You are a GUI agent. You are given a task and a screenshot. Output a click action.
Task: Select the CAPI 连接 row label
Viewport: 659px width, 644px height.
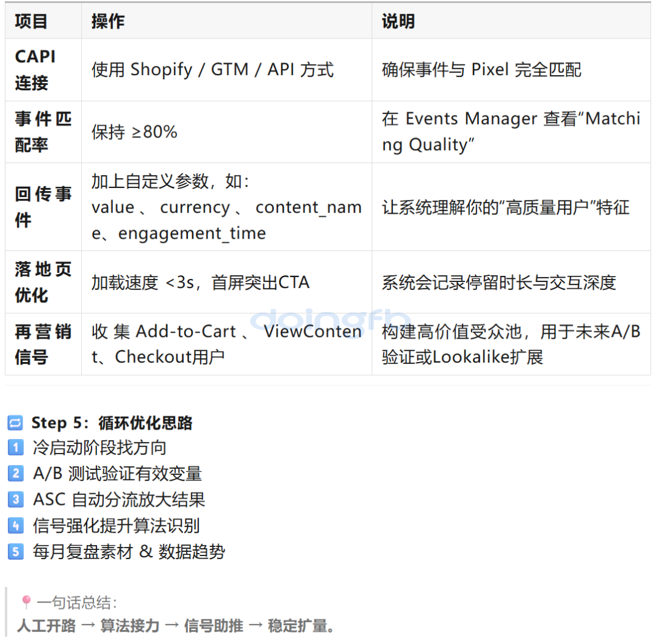(35, 70)
